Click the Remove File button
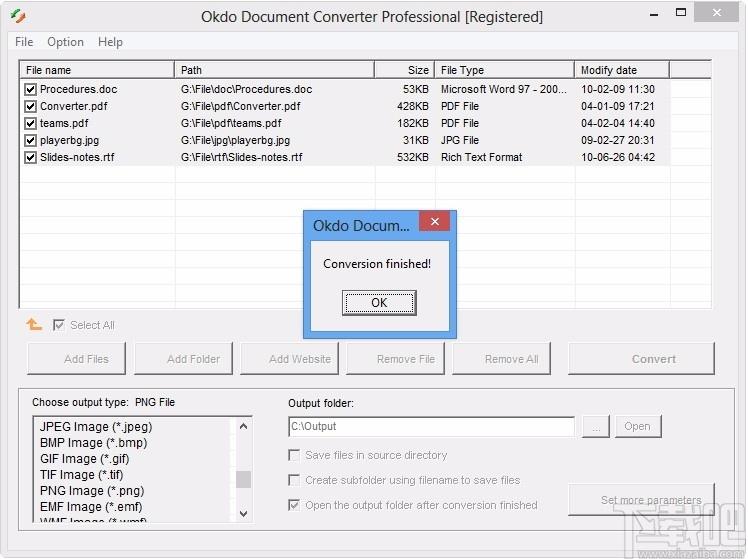 point(395,359)
